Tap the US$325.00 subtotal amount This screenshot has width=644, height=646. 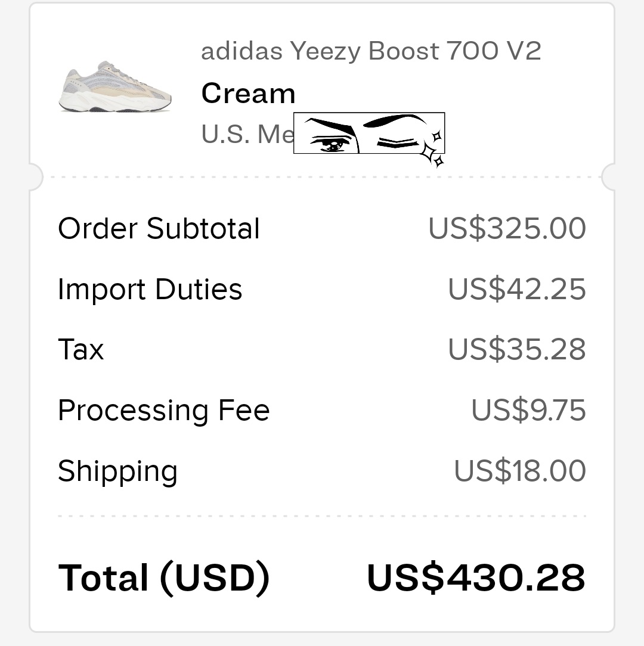pos(507,228)
